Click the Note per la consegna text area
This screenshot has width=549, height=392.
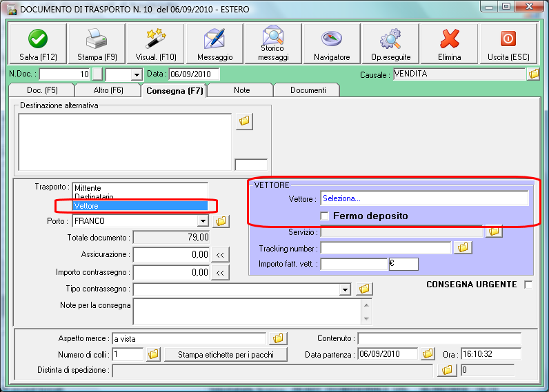248,311
